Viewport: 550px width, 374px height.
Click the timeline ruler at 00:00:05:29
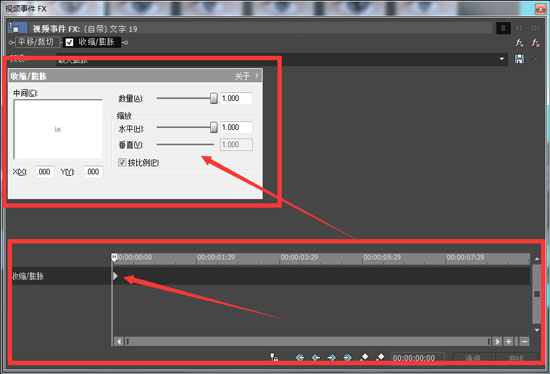click(x=382, y=257)
